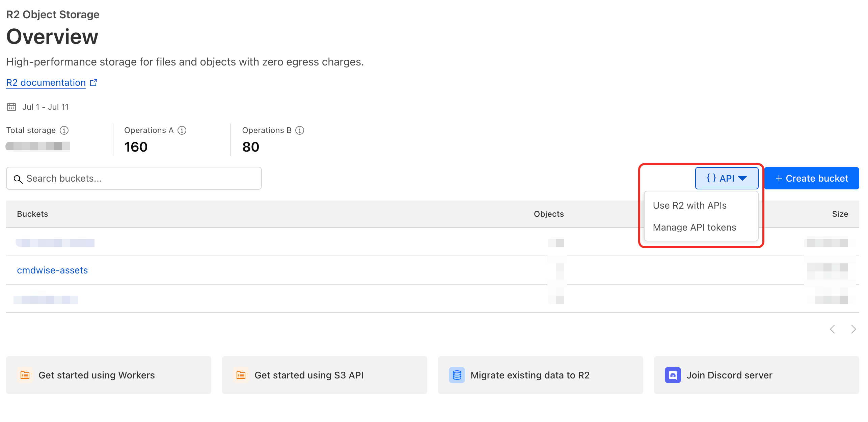This screenshot has width=868, height=422.
Task: Open Migrate existing data to R2 card
Action: coord(541,375)
